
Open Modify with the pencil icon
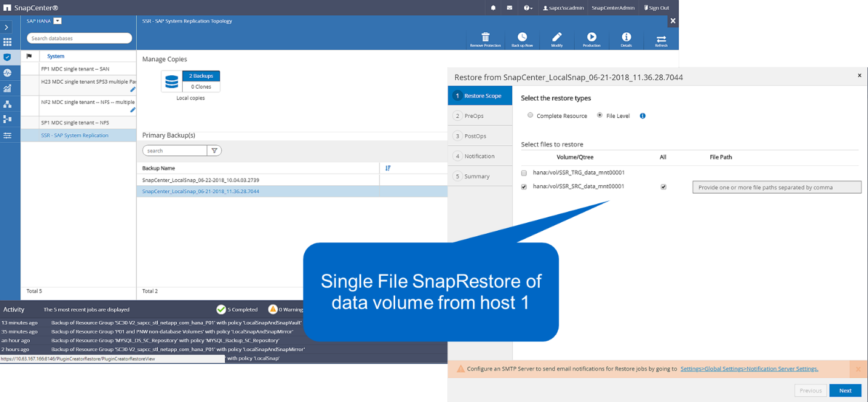(x=557, y=38)
